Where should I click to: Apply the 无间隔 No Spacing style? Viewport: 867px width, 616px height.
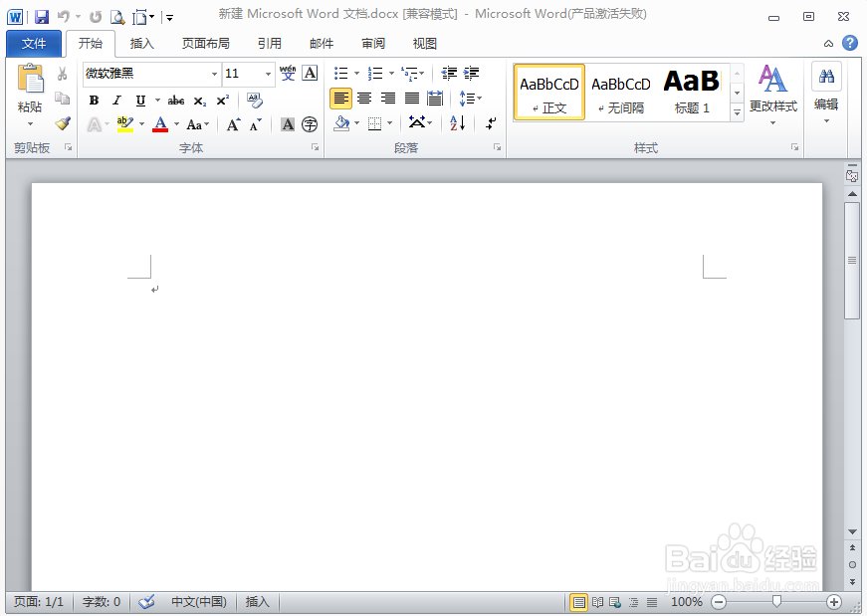[621, 92]
